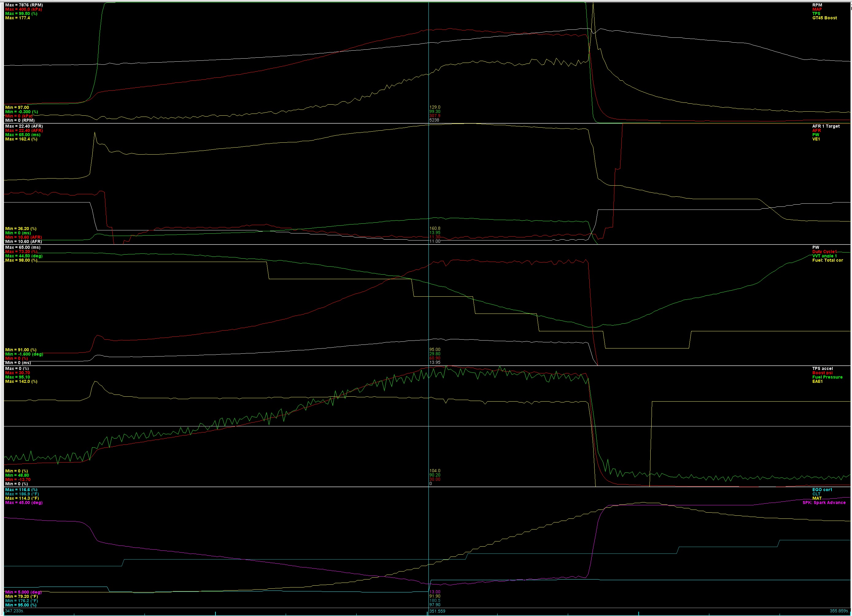Click the 347.233s start time on timeline
Screen dimensions: 852x616
click(14, 611)
